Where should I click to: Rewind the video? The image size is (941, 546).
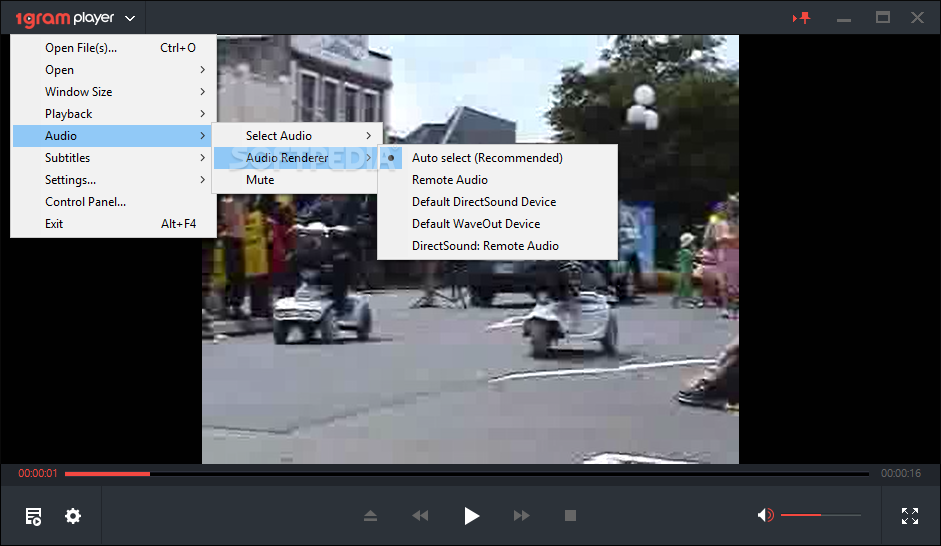pos(420,515)
